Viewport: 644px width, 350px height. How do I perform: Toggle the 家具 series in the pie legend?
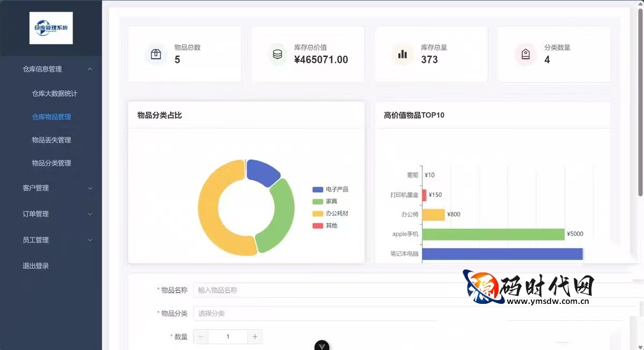point(330,201)
